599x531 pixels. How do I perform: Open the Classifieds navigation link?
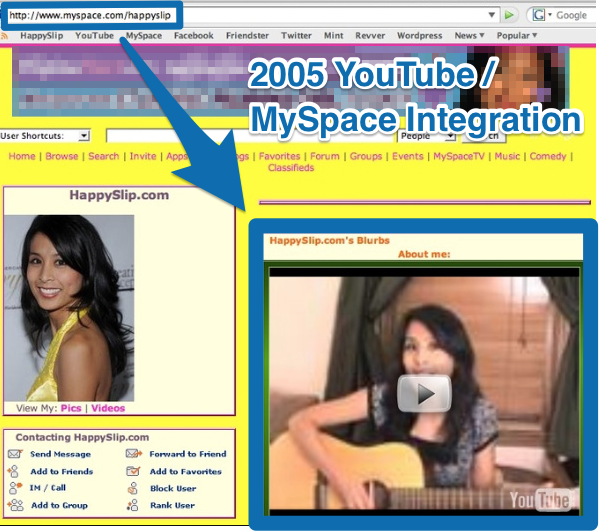coord(291,168)
